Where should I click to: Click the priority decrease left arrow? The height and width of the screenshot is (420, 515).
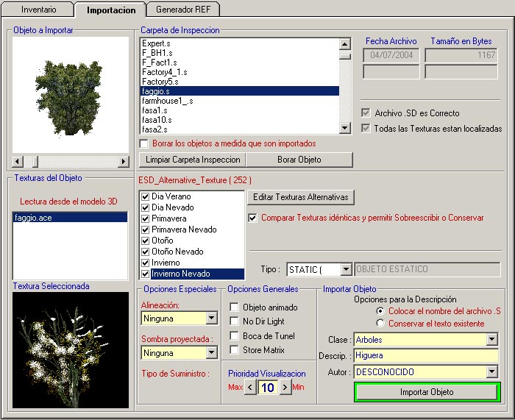[x=250, y=387]
